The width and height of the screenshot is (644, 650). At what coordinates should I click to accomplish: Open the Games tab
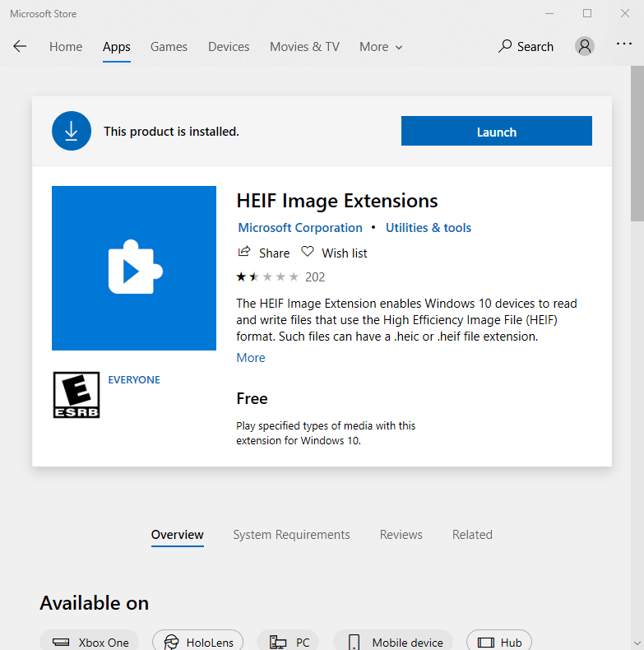click(169, 47)
